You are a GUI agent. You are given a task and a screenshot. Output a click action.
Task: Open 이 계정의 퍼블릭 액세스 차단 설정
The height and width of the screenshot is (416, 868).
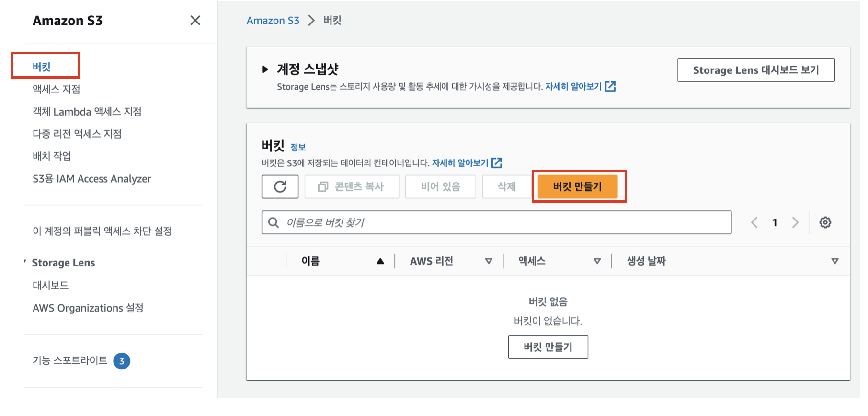102,231
